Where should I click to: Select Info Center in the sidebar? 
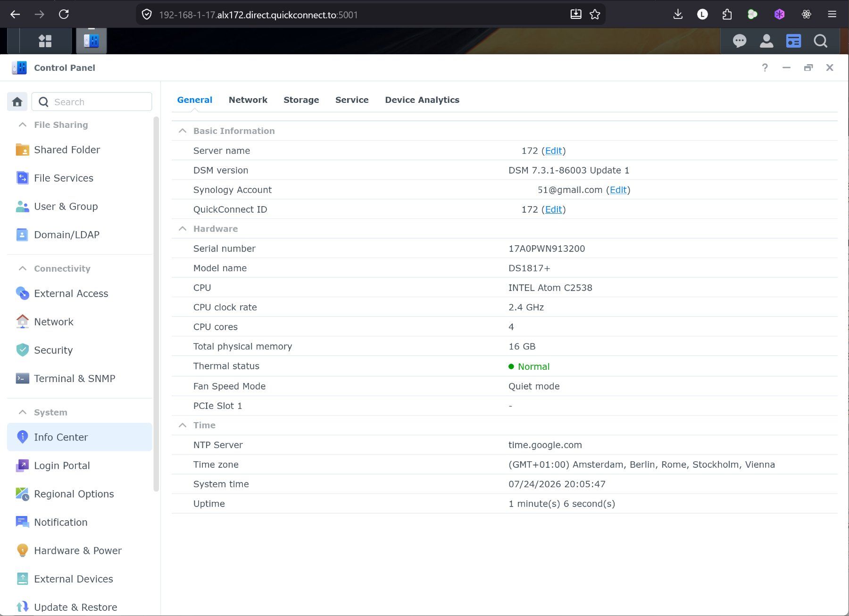[x=80, y=437]
